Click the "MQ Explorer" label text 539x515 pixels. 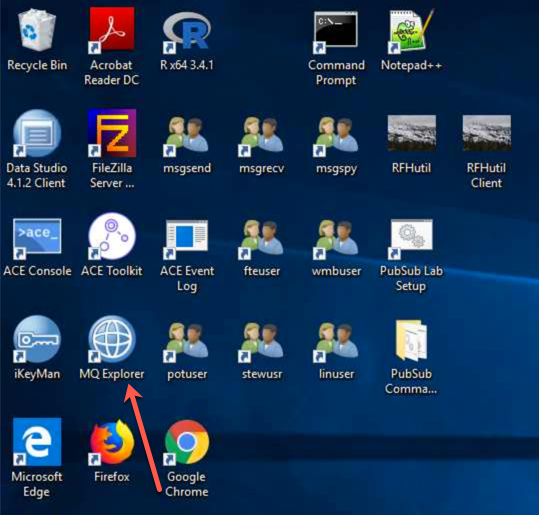(x=112, y=374)
